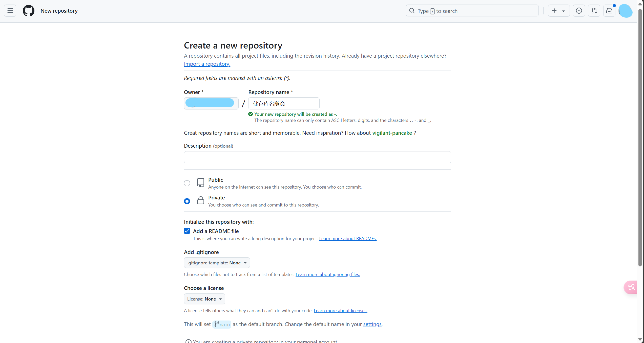
Task: Use the suggested name vigilant-pancake
Action: (x=392, y=133)
